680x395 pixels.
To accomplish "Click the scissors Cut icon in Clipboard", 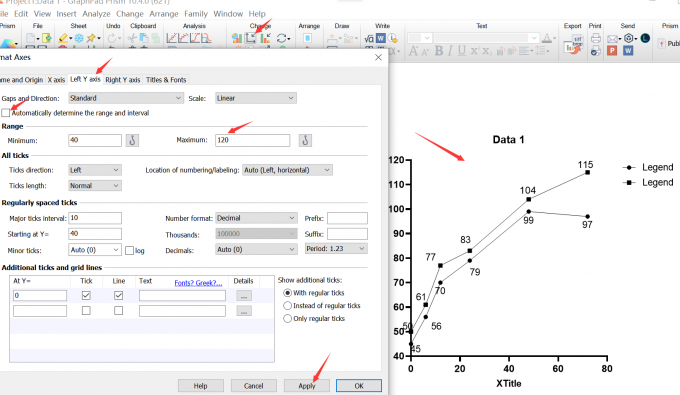I will coord(132,39).
